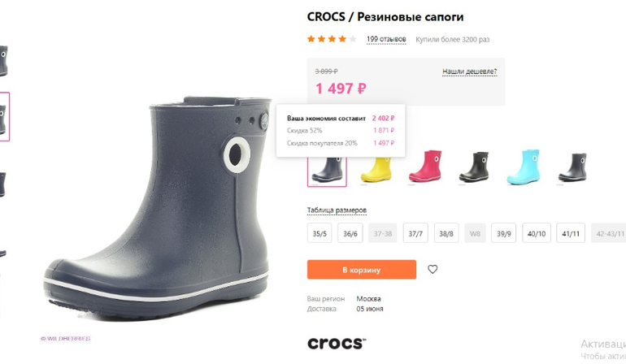Select the yellow boot color option
626x364 pixels.
pyautogui.click(x=376, y=168)
